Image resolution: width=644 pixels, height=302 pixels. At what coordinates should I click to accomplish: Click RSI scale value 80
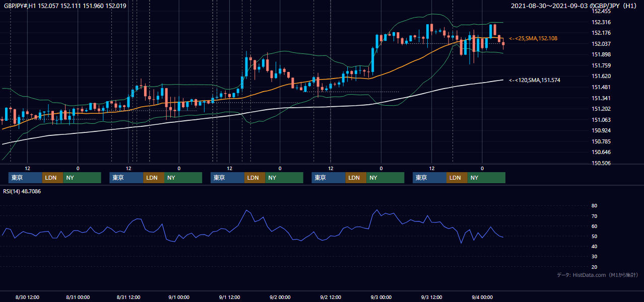click(594, 206)
